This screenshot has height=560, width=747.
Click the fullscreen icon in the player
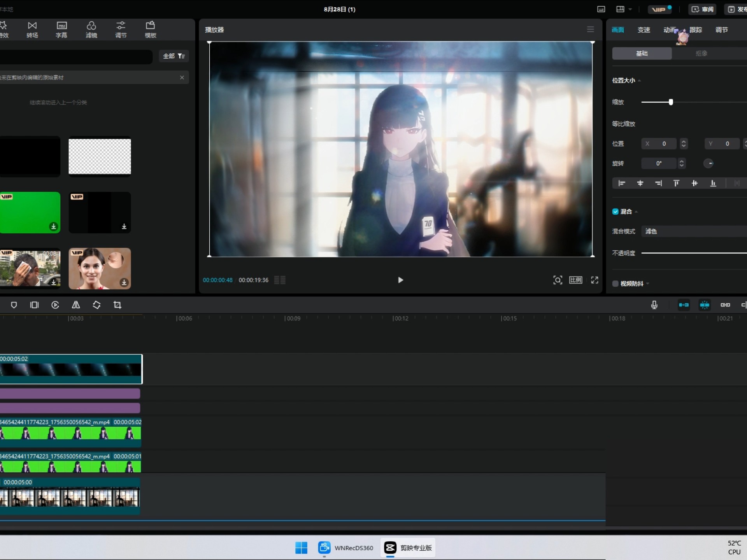pyautogui.click(x=594, y=280)
